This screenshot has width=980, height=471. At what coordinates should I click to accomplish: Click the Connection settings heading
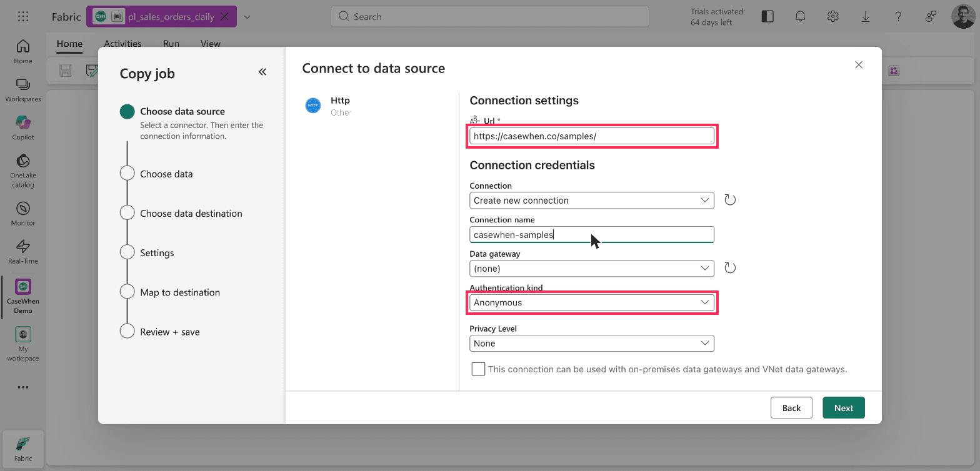[524, 101]
